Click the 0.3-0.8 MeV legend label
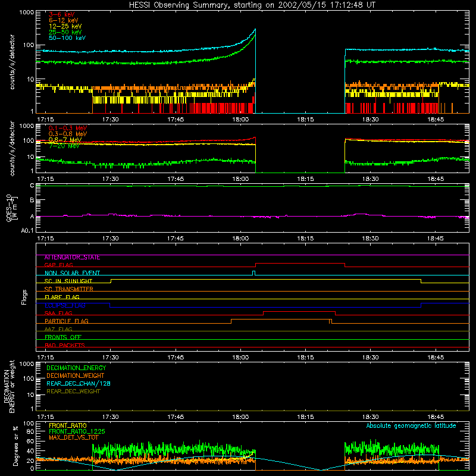 pos(68,134)
